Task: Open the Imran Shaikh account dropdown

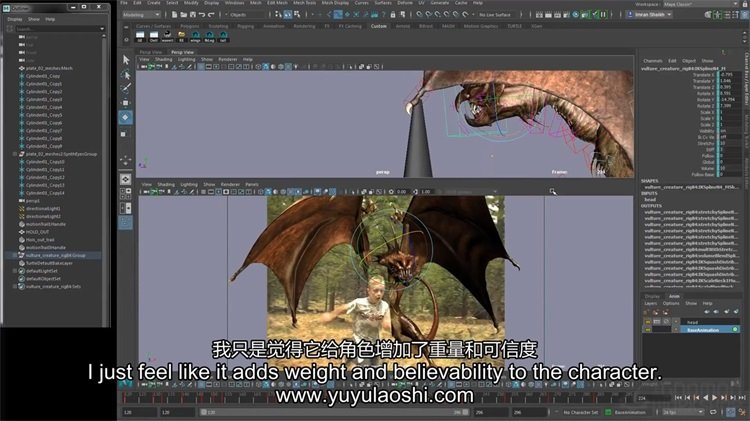Action: point(650,15)
